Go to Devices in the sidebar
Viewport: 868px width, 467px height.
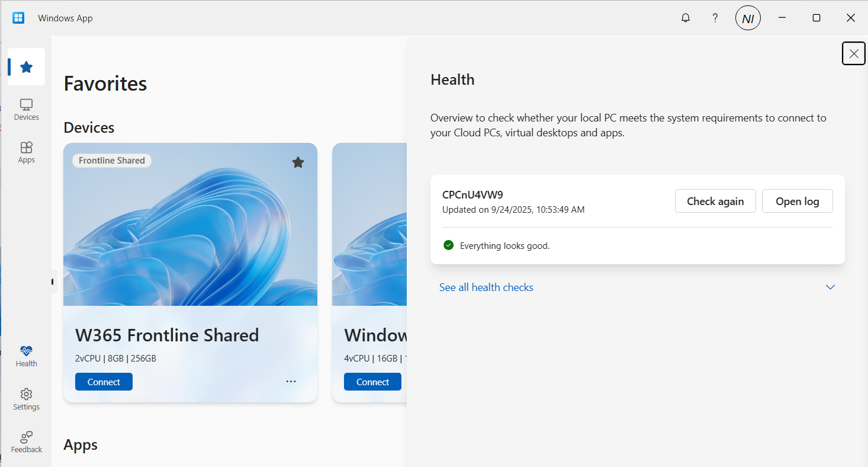[x=26, y=110]
